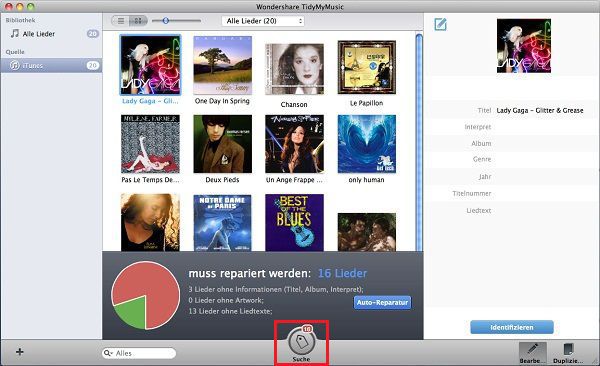Click the empty Album field
This screenshot has width=600, height=366.
click(x=545, y=143)
